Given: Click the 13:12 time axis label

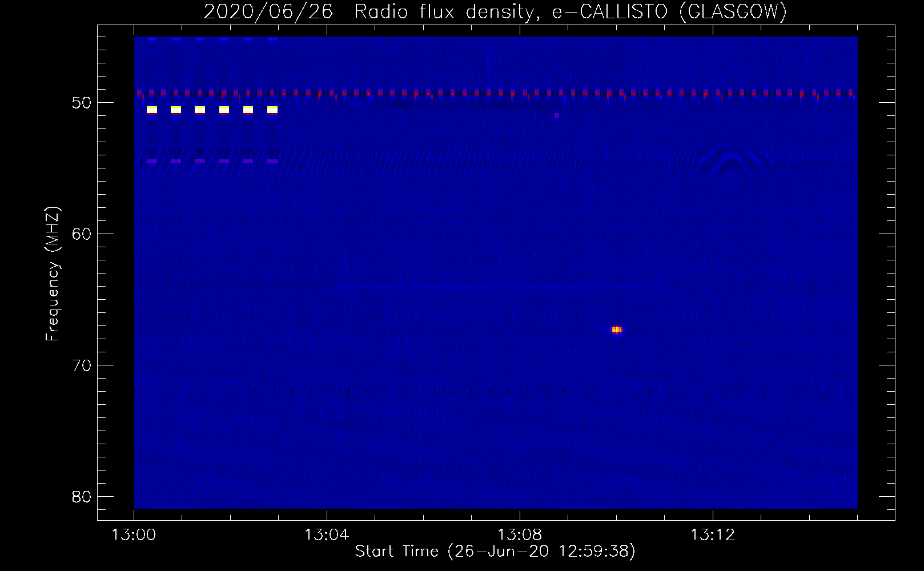Looking at the screenshot, I should (x=713, y=535).
